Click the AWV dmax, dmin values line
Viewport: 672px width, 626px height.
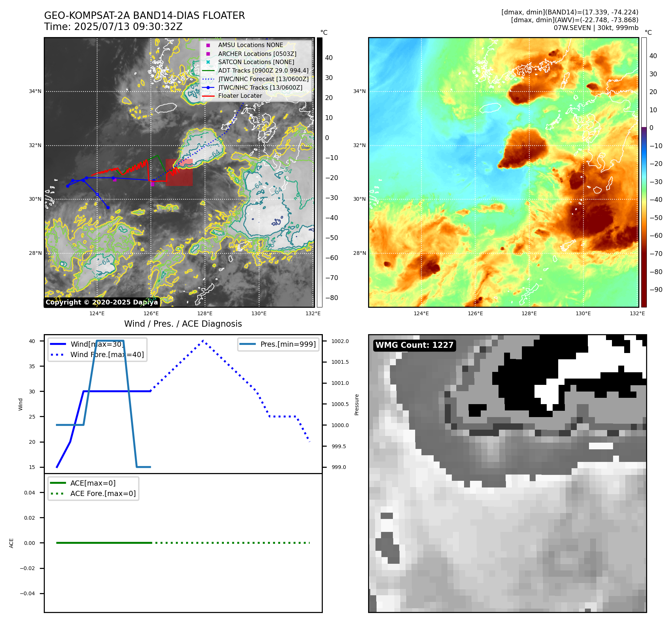[x=575, y=20]
